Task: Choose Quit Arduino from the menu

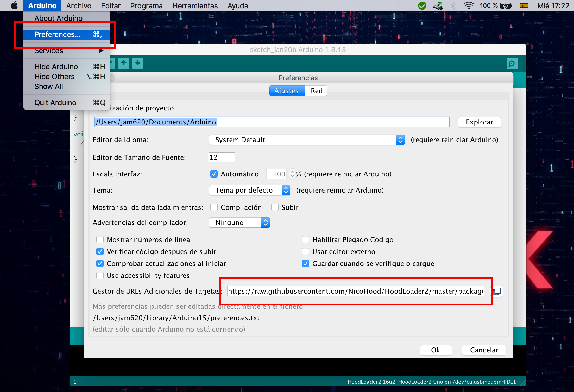Action: (x=67, y=103)
